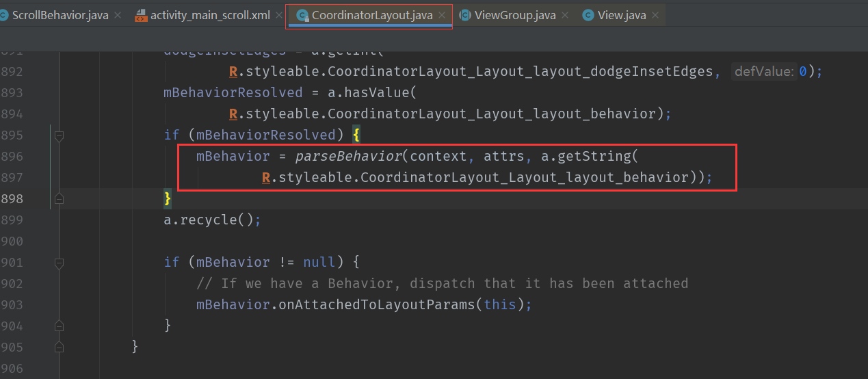868x379 pixels.
Task: Click the defValue: parameter hint
Action: click(x=765, y=72)
